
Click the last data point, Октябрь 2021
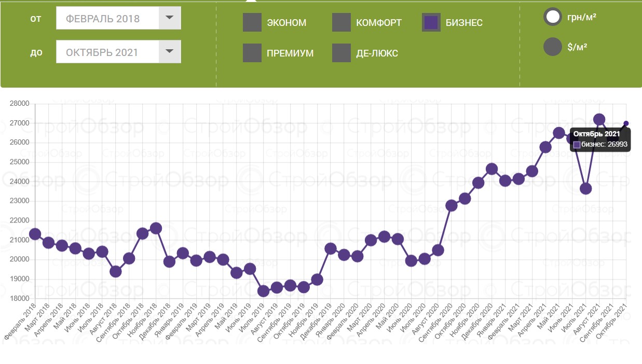click(x=626, y=123)
